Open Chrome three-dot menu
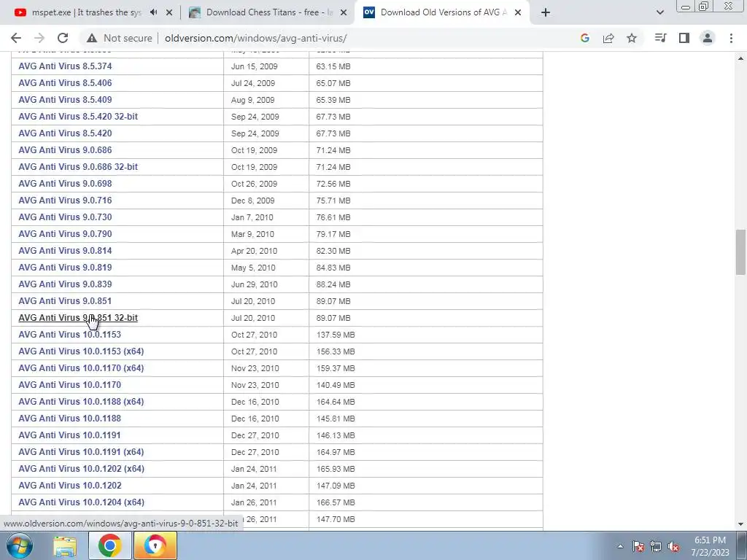This screenshot has width=747, height=560. 731,38
